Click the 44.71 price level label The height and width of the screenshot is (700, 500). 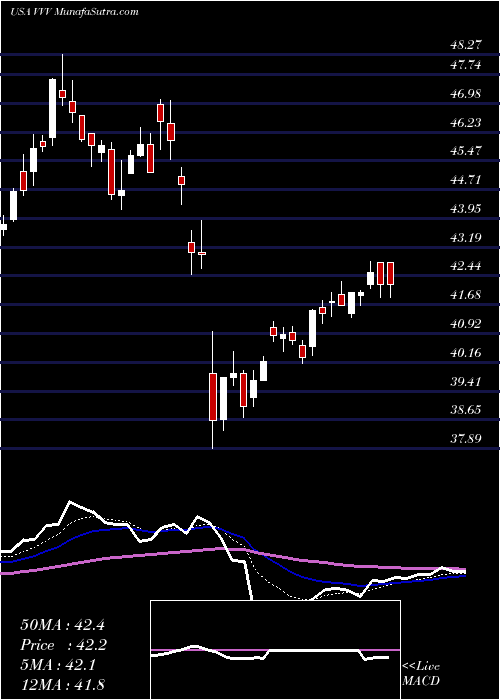(x=465, y=180)
